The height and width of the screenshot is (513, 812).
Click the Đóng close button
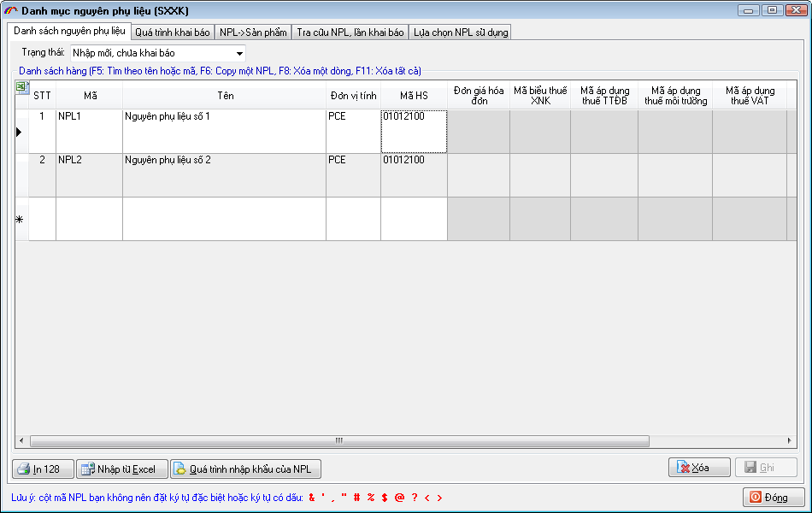pyautogui.click(x=774, y=497)
